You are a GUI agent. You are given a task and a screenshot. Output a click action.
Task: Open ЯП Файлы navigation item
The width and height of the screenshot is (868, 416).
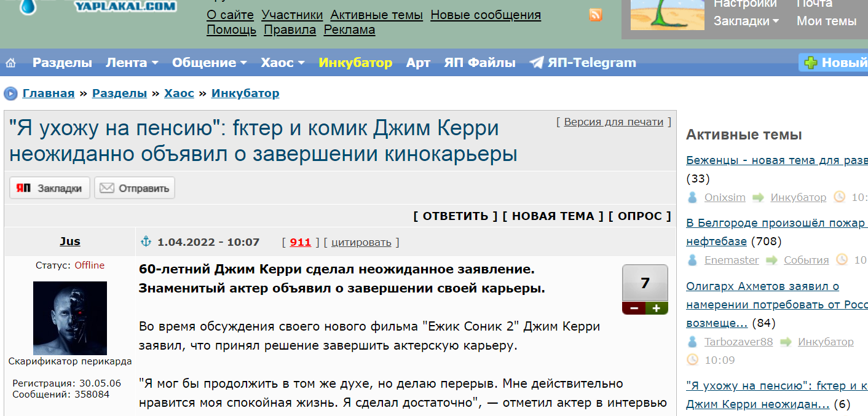tap(479, 63)
